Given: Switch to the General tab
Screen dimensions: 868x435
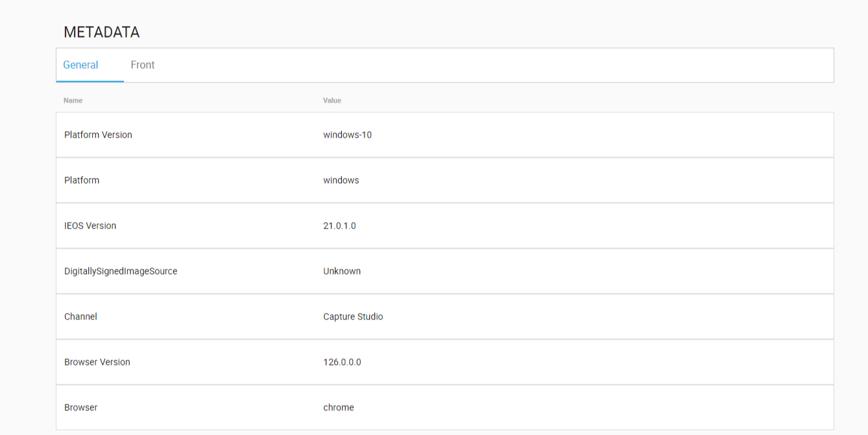Looking at the screenshot, I should 80,65.
